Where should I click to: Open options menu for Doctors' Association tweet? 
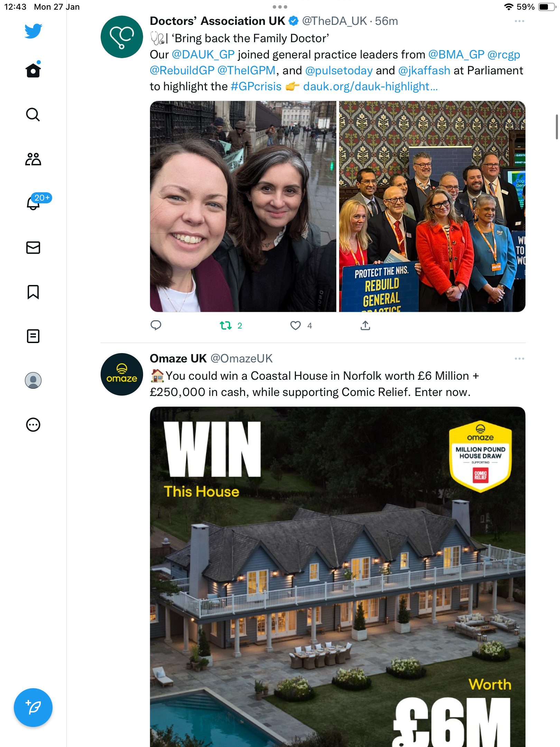point(519,21)
